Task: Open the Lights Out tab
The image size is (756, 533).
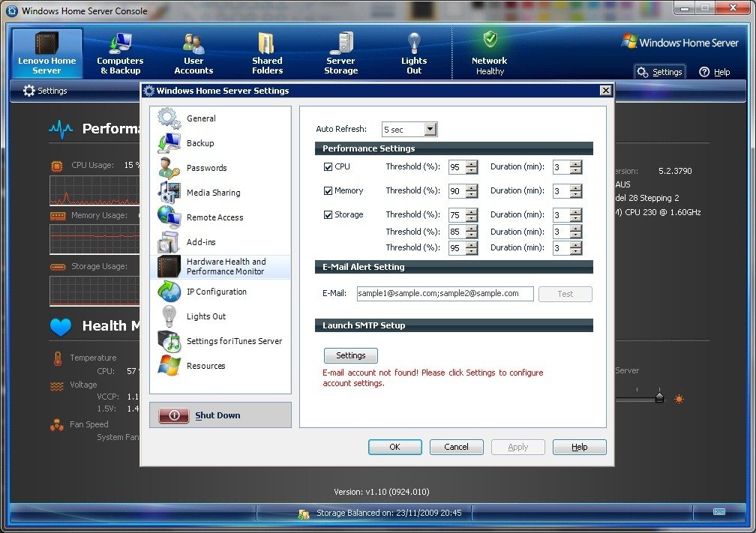Action: 414,53
